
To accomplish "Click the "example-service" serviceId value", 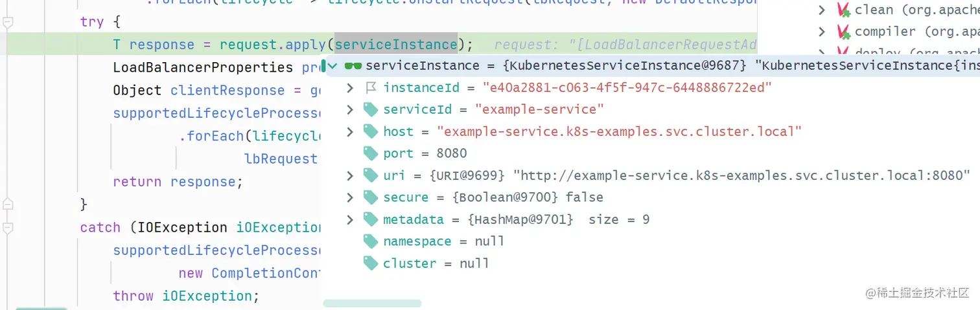I will (539, 109).
